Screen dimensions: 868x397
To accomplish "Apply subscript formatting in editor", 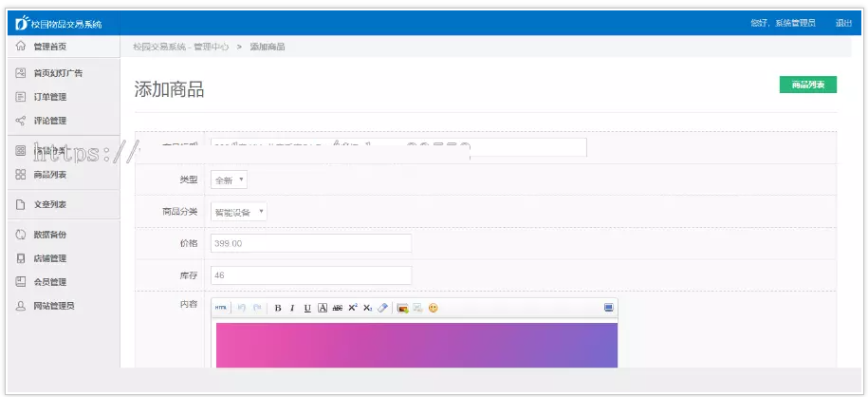I will (367, 309).
